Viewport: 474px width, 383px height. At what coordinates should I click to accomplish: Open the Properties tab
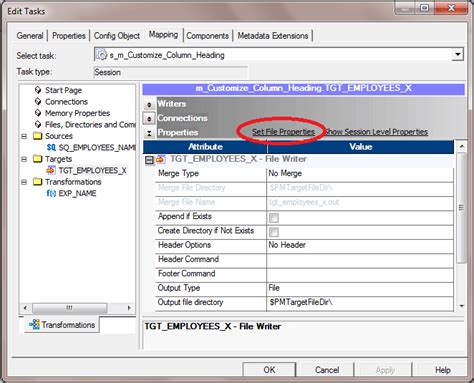(69, 36)
